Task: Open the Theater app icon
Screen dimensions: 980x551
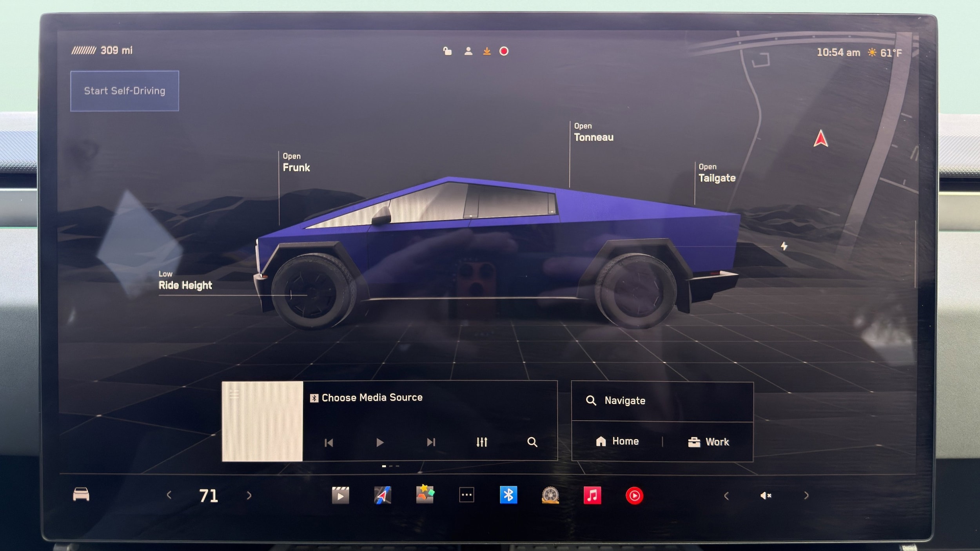Action: coord(340,495)
